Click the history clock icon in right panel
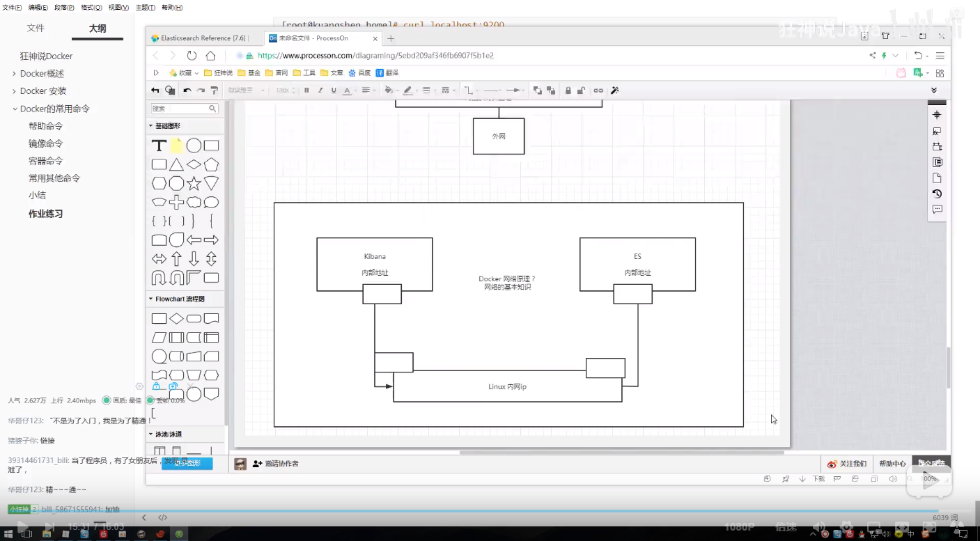This screenshot has height=541, width=980. coord(937,194)
